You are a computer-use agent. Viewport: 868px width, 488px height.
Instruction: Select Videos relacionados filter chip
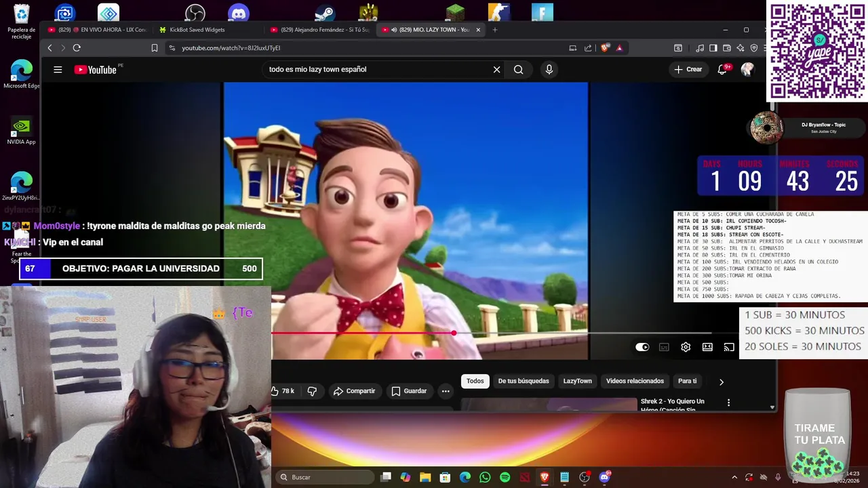[635, 381]
